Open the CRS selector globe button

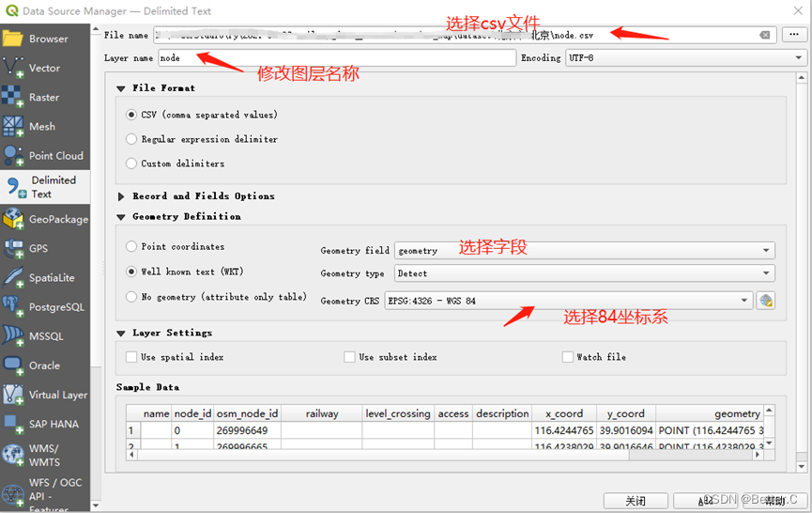pyautogui.click(x=765, y=301)
